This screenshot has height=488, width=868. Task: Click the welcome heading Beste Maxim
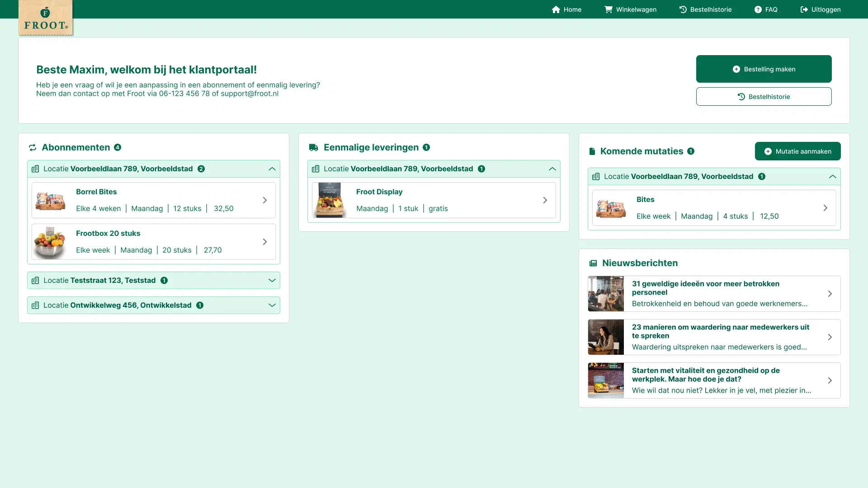click(146, 70)
